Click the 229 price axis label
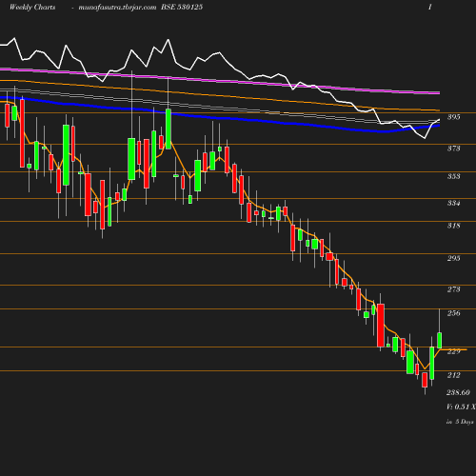Image resolution: width=476 pixels, height=476 pixels. [x=454, y=351]
